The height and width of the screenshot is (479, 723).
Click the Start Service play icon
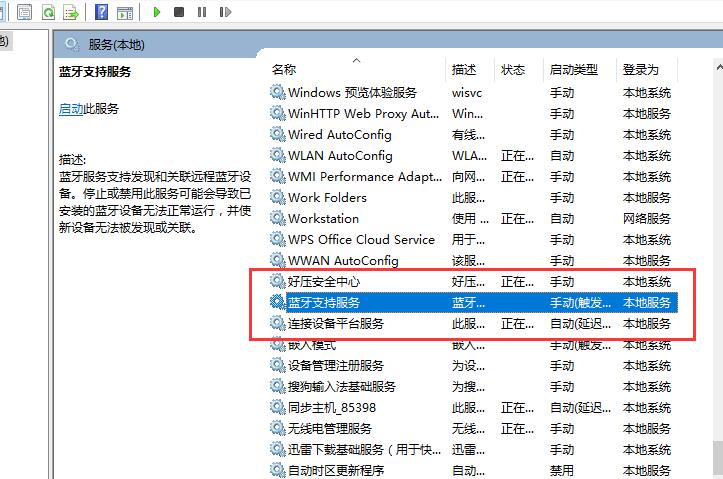click(x=157, y=12)
